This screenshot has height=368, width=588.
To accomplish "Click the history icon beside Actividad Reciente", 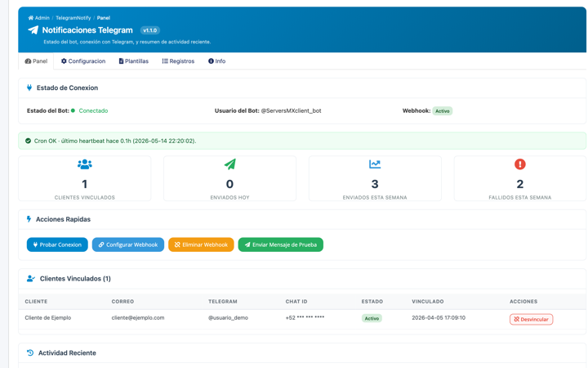I will pyautogui.click(x=30, y=352).
